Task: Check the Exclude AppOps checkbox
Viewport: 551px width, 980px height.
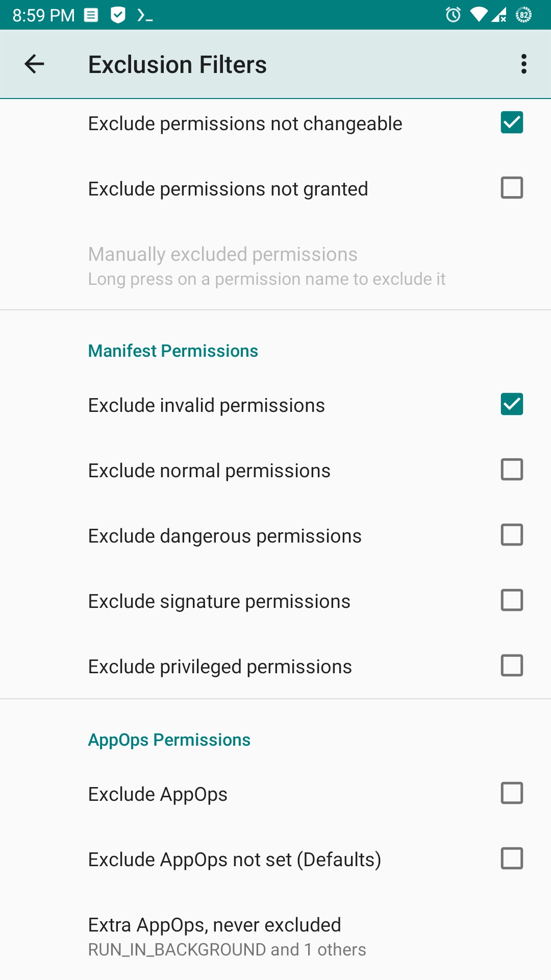Action: (512, 793)
